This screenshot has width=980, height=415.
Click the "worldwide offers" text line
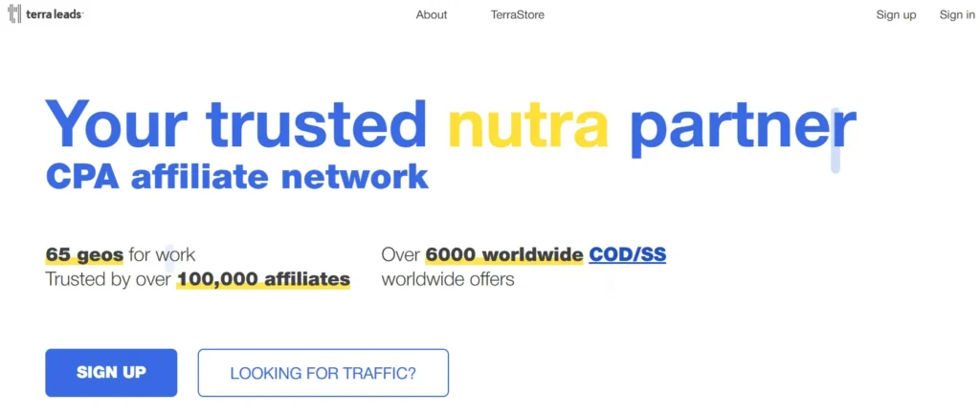[448, 279]
